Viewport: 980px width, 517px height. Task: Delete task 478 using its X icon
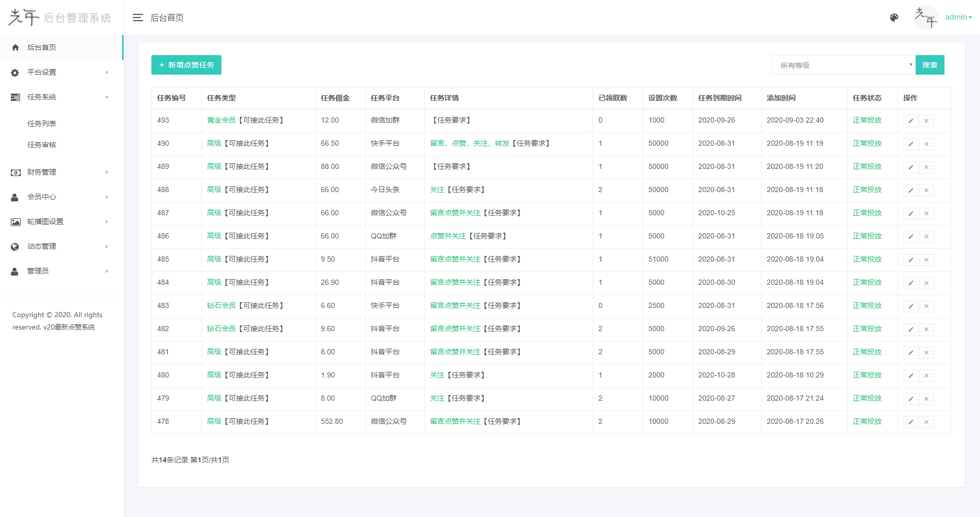click(926, 422)
